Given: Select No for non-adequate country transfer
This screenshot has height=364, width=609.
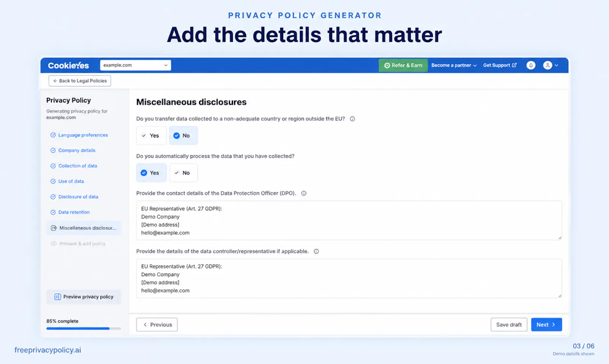Looking at the screenshot, I should (x=183, y=135).
